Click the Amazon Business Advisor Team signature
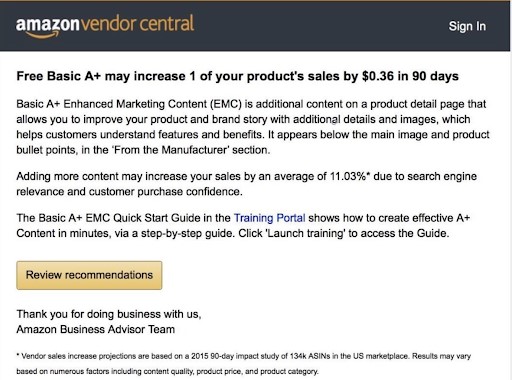The image size is (512, 380). point(96,329)
